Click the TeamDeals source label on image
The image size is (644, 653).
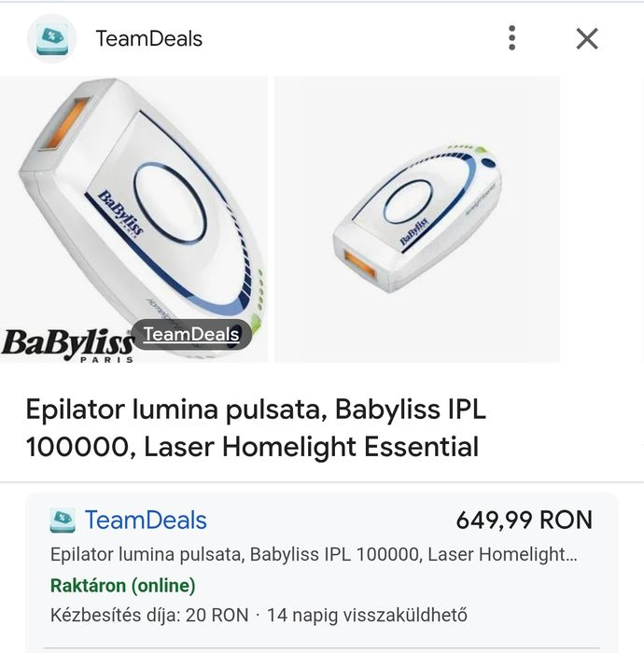[x=191, y=334]
